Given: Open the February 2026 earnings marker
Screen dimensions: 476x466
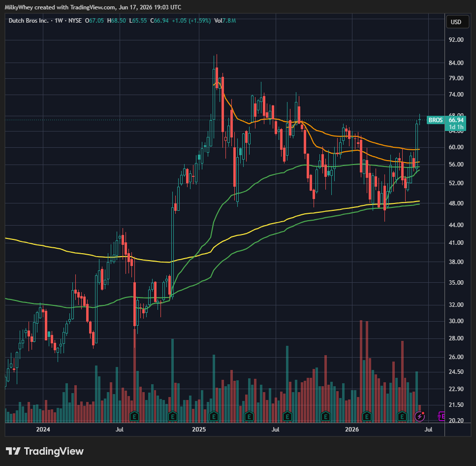Looking at the screenshot, I should (367, 416).
